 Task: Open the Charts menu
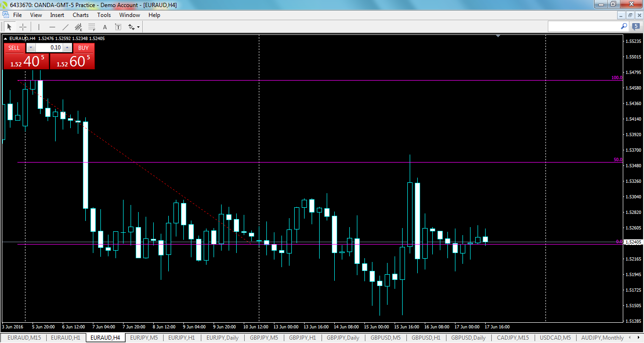coord(81,15)
